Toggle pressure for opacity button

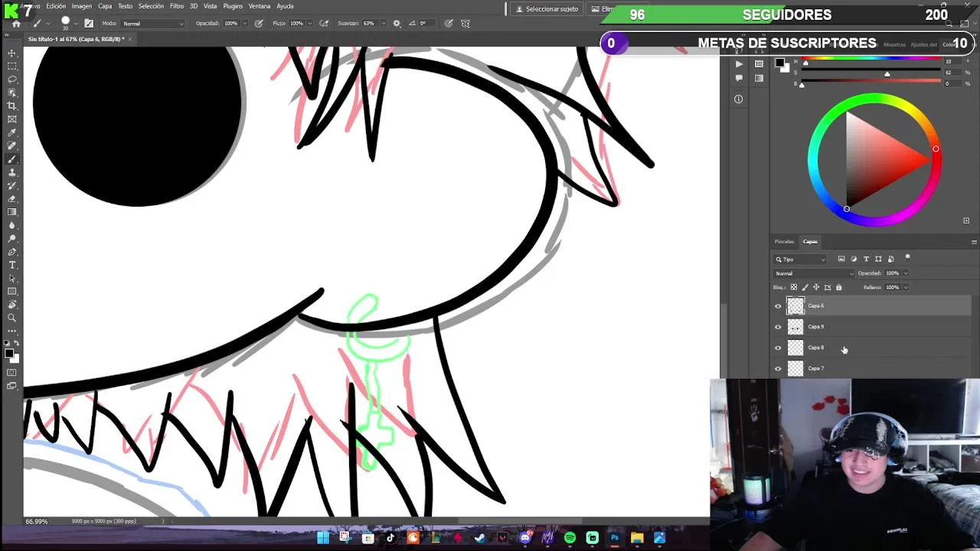(259, 24)
